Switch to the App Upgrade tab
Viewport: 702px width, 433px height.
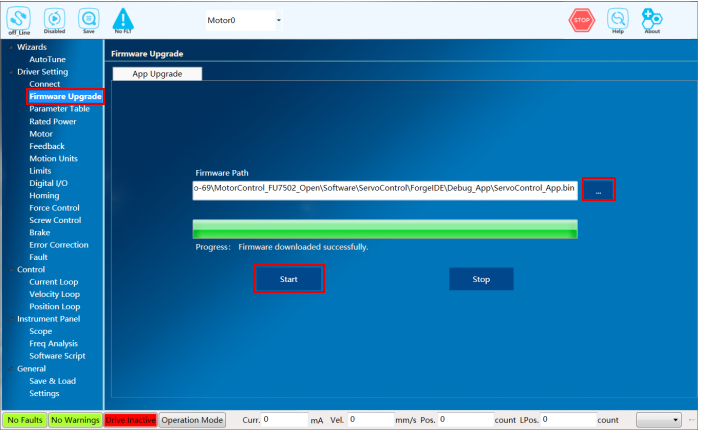[x=157, y=74]
